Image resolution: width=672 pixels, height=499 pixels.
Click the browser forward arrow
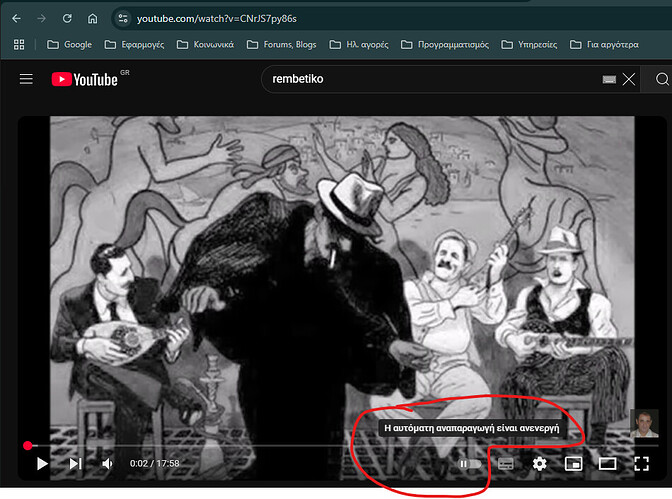click(41, 18)
